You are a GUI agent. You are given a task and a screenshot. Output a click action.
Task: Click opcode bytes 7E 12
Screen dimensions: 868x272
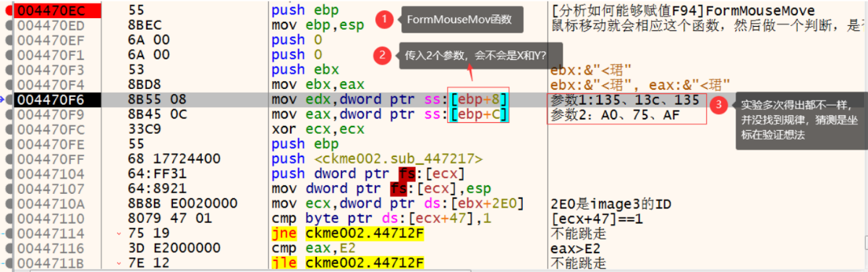pos(149,263)
